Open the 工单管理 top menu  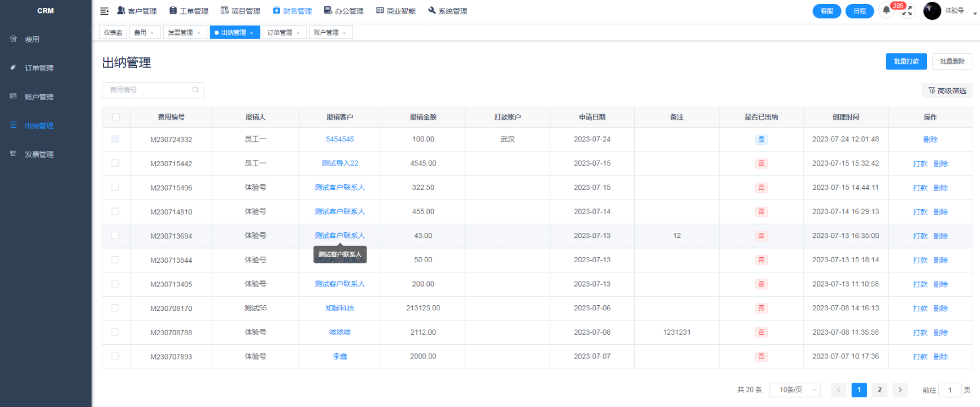coord(189,11)
